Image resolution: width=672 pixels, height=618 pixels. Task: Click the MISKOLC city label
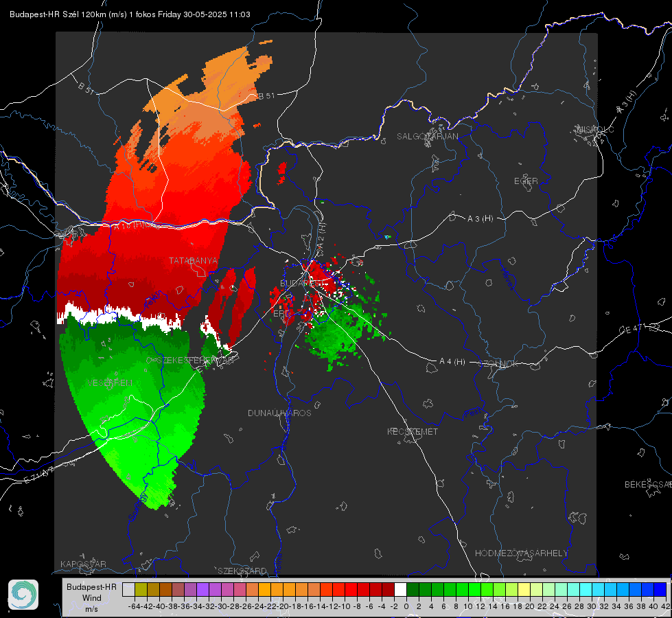[596, 129]
